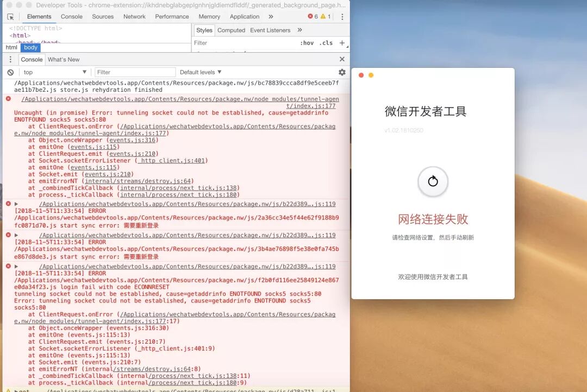Focus the console Filter input field
The image size is (587, 392).
[135, 72]
